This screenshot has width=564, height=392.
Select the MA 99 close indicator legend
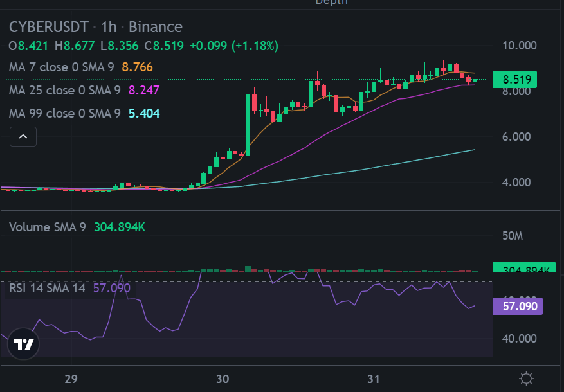tap(65, 113)
